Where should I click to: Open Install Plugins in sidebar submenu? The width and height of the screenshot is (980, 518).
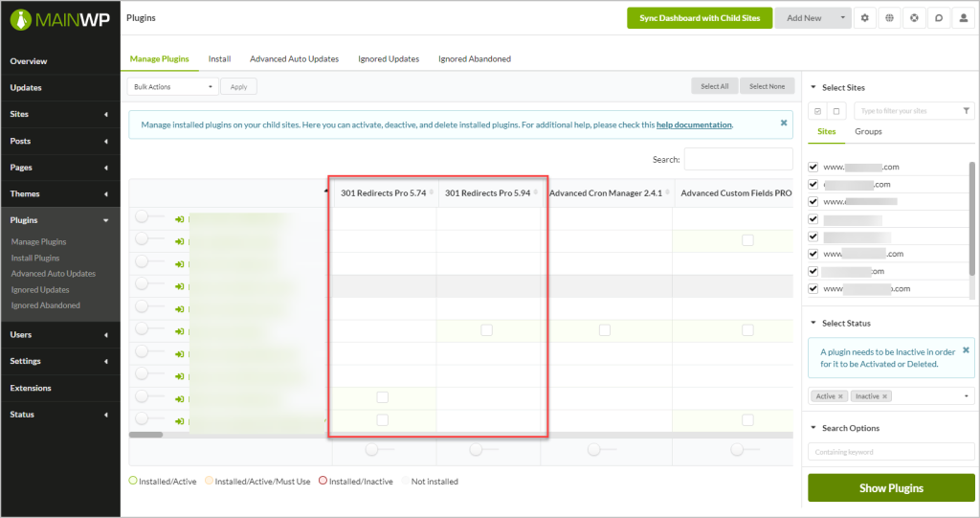tap(35, 258)
